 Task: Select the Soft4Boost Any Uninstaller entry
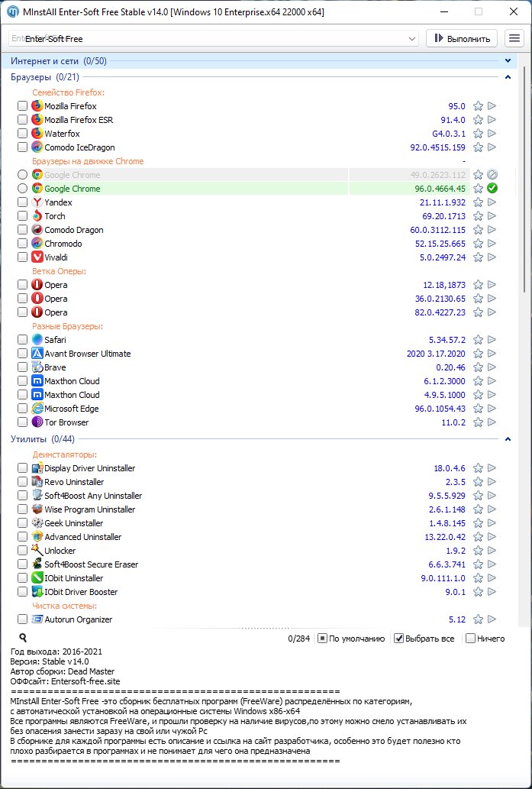(x=93, y=496)
